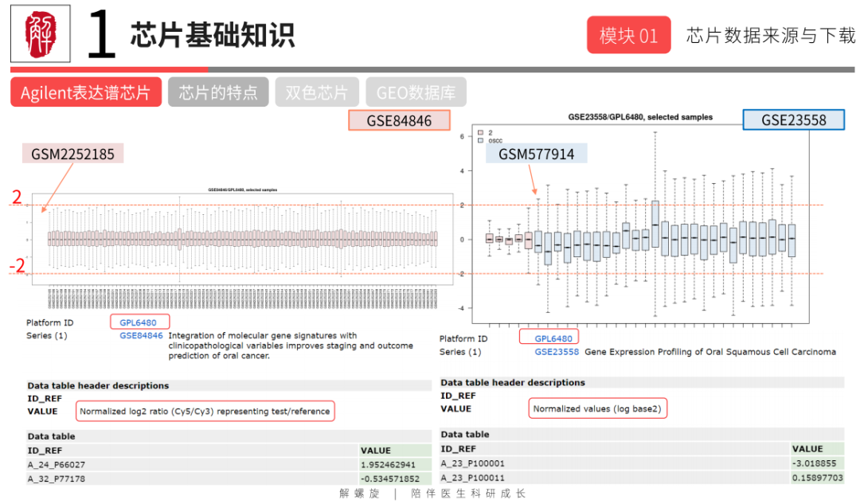Click value 0.15897703

[x=817, y=478]
